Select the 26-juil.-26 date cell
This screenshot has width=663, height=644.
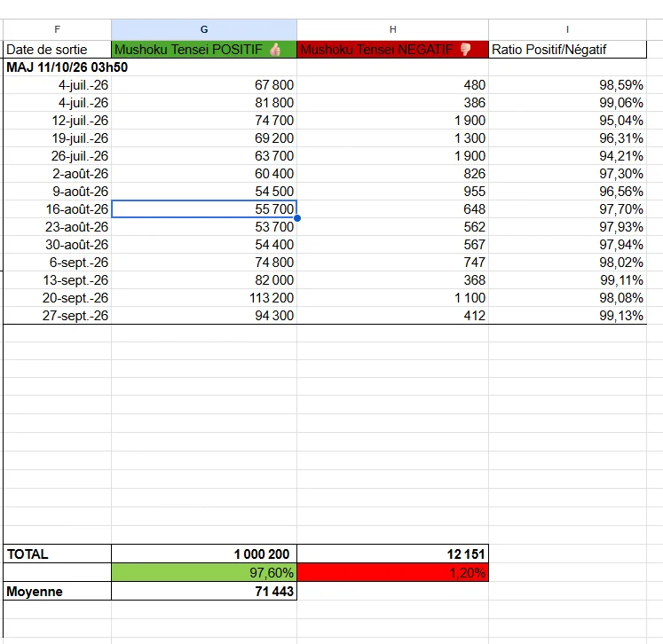tap(57, 156)
